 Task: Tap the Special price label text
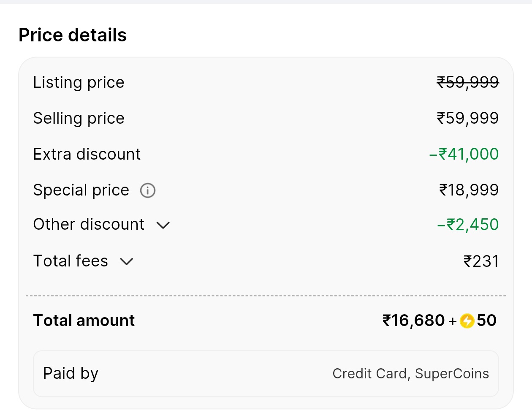[81, 190]
